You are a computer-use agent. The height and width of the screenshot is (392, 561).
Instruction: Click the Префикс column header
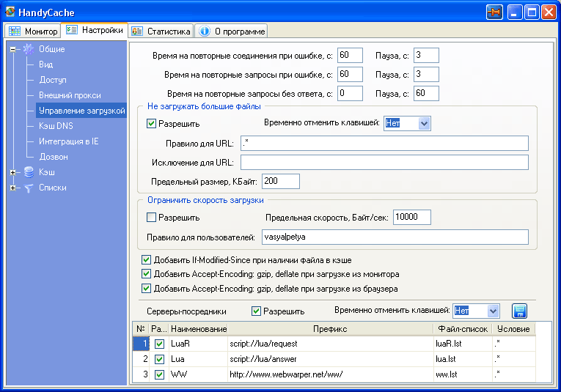pos(330,329)
